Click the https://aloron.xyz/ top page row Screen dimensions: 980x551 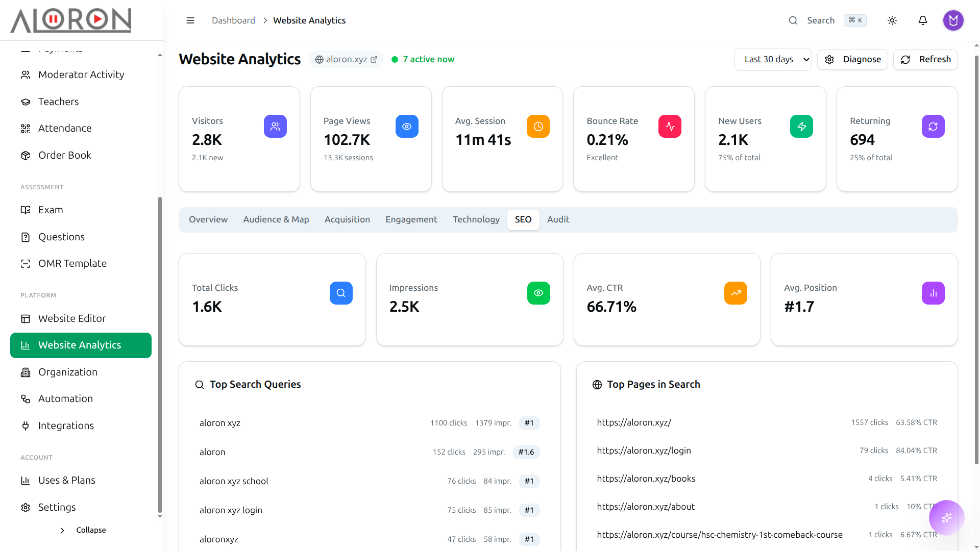pos(767,422)
